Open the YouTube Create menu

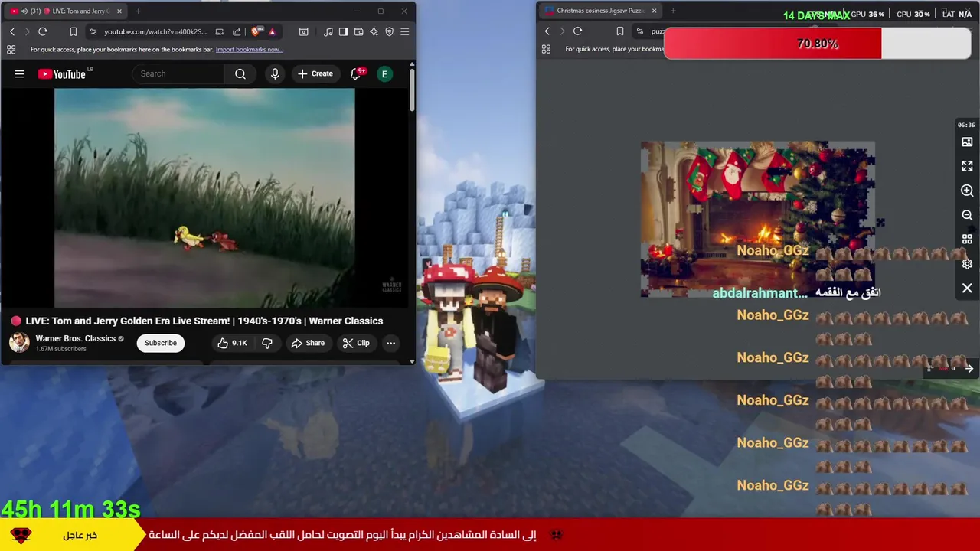point(315,73)
